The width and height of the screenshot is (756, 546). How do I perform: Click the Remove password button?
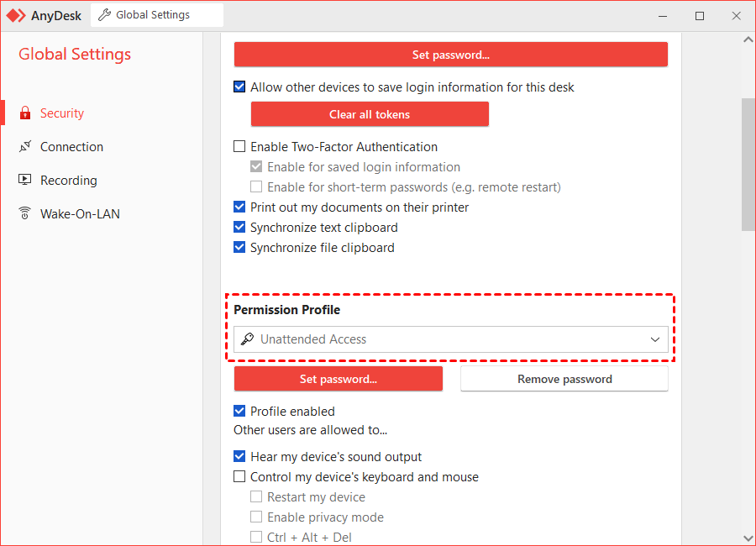pyautogui.click(x=564, y=379)
